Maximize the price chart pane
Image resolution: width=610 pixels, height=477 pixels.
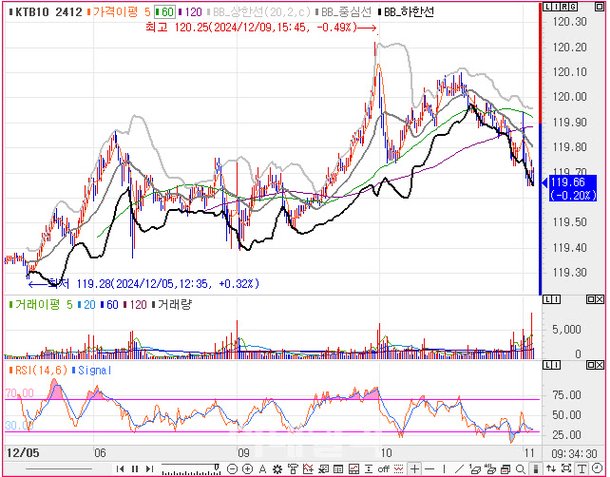pos(599,7)
